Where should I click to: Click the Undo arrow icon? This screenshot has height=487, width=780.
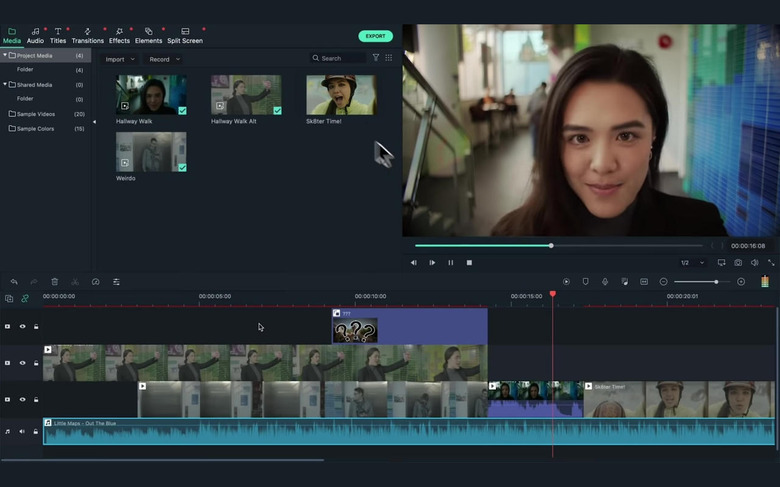click(x=14, y=282)
